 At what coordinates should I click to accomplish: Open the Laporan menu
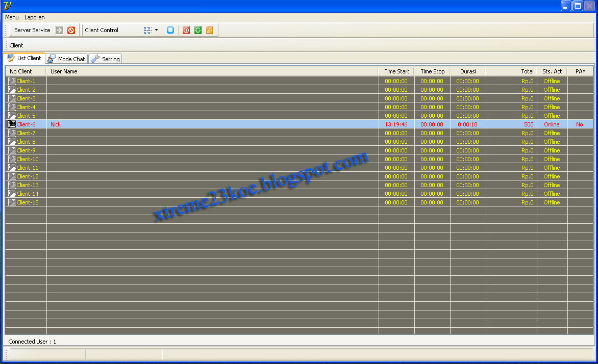[34, 17]
